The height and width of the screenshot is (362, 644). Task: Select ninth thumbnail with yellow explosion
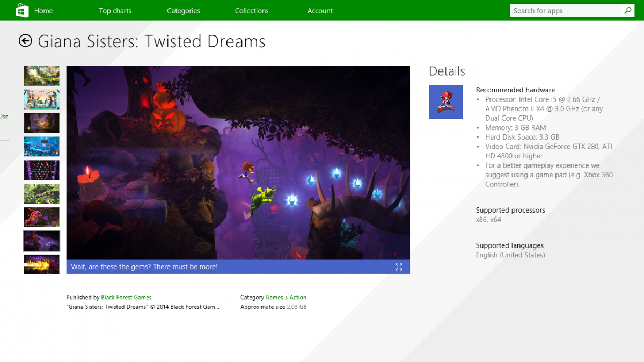pyautogui.click(x=42, y=265)
